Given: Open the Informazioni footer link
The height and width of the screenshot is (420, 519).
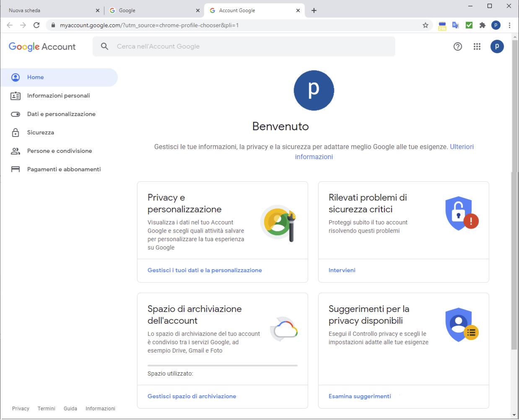Looking at the screenshot, I should click(100, 409).
